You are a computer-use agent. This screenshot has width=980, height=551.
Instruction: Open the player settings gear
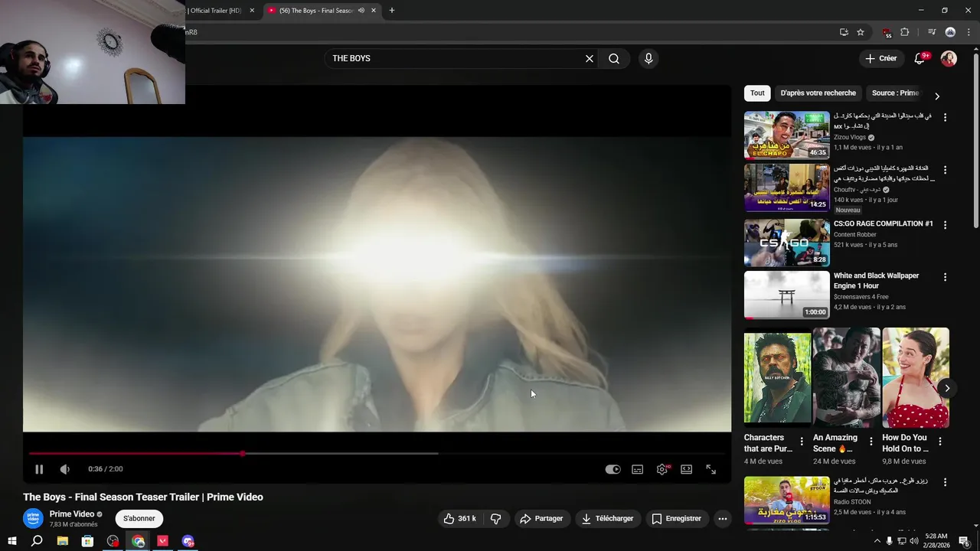tap(662, 469)
